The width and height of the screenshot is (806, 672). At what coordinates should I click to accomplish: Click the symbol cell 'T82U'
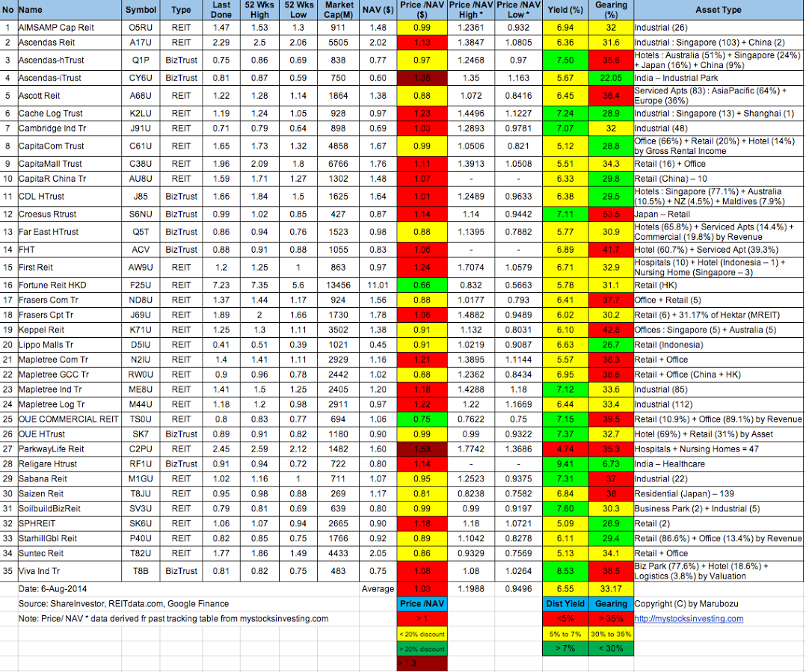click(x=141, y=553)
